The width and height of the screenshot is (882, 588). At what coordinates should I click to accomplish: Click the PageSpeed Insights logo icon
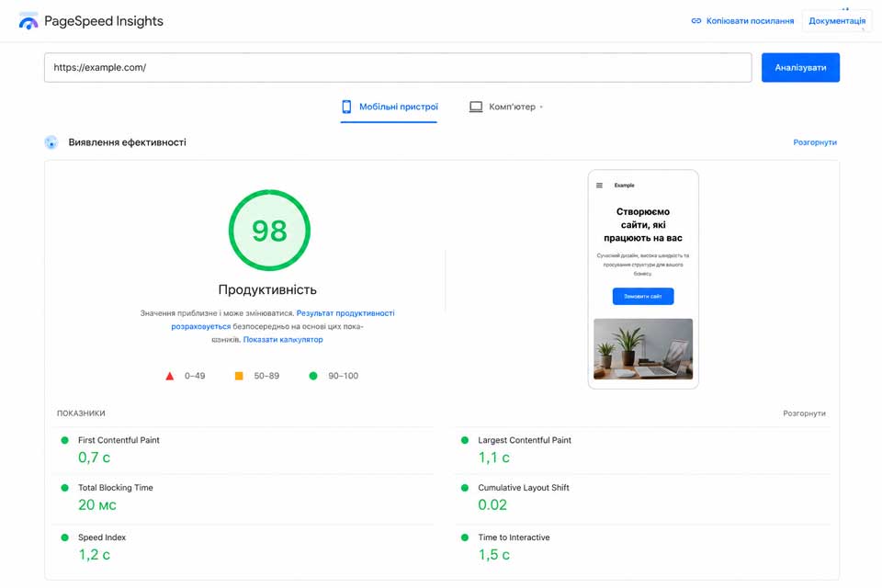28,21
